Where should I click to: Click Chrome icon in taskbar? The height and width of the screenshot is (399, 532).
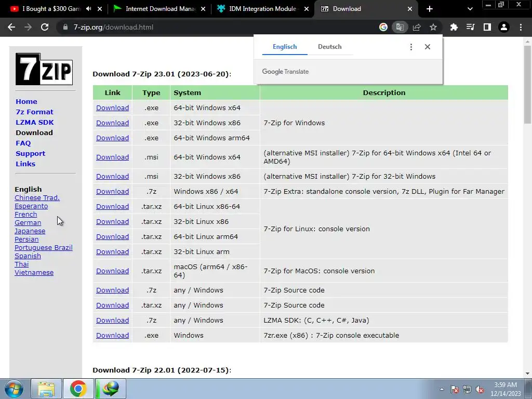(78, 389)
